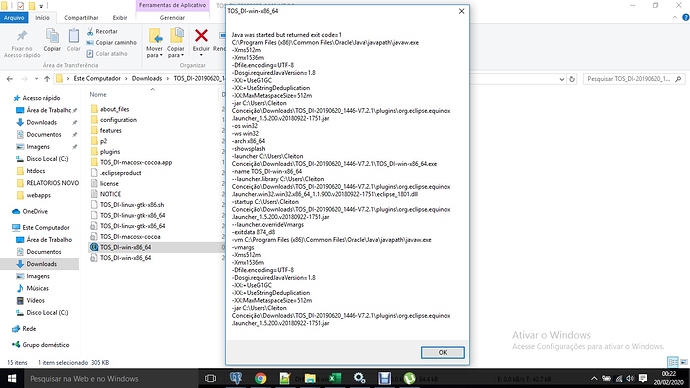
Task: Open the Exibir ribbon tab
Action: [120, 18]
